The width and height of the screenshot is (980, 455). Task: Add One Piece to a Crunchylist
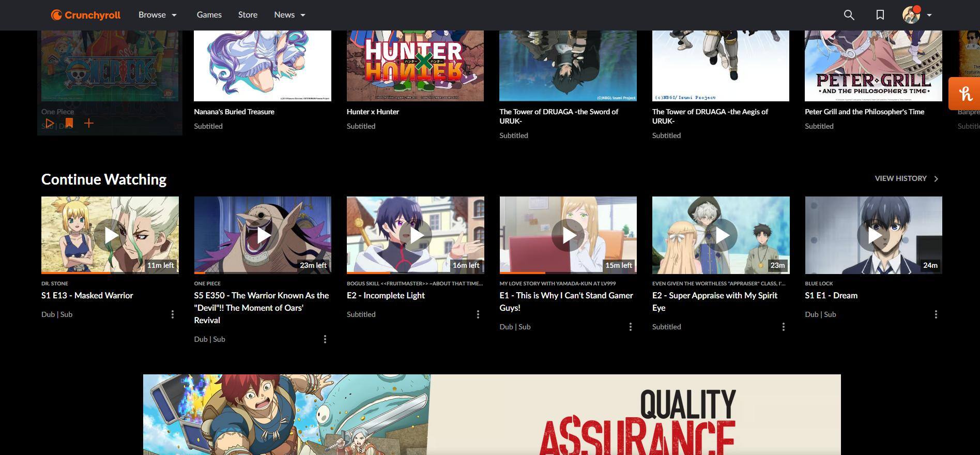(89, 124)
